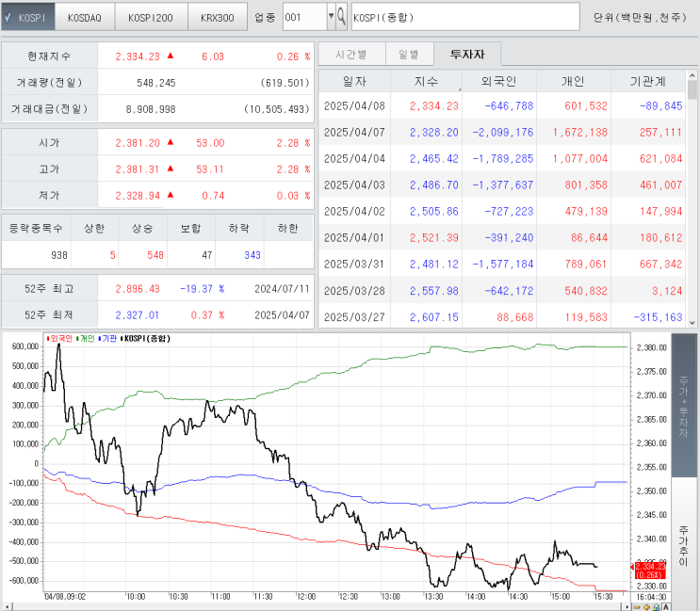Open the 시간별 tab
The image size is (700, 611).
(x=351, y=54)
